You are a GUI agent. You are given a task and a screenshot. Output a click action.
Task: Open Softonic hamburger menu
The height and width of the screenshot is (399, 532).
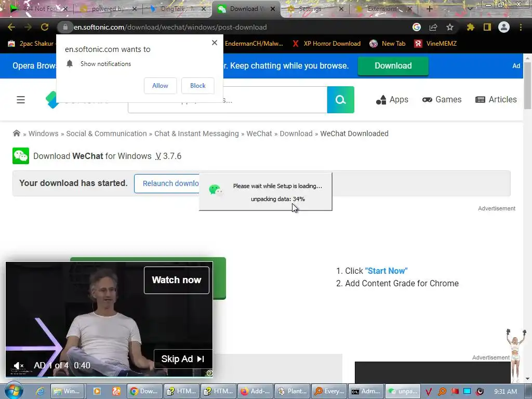coord(21,100)
